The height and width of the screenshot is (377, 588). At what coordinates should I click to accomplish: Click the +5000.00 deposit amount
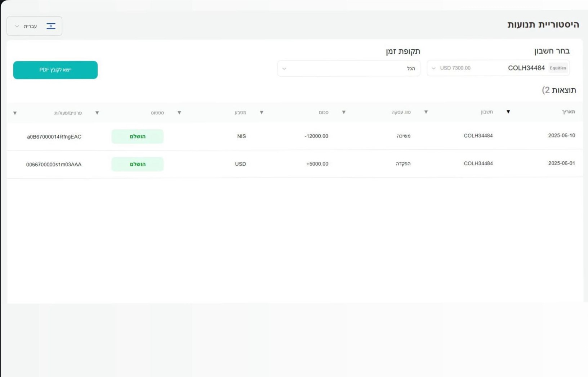pyautogui.click(x=317, y=164)
